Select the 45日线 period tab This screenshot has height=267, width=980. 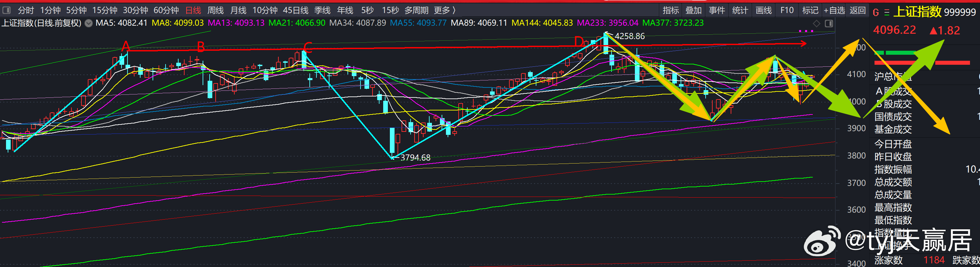(x=296, y=10)
